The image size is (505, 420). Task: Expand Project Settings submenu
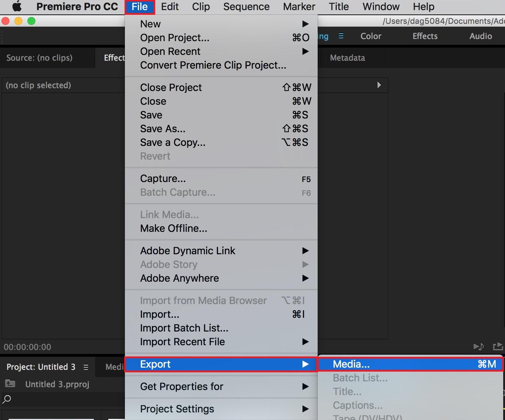click(221, 409)
